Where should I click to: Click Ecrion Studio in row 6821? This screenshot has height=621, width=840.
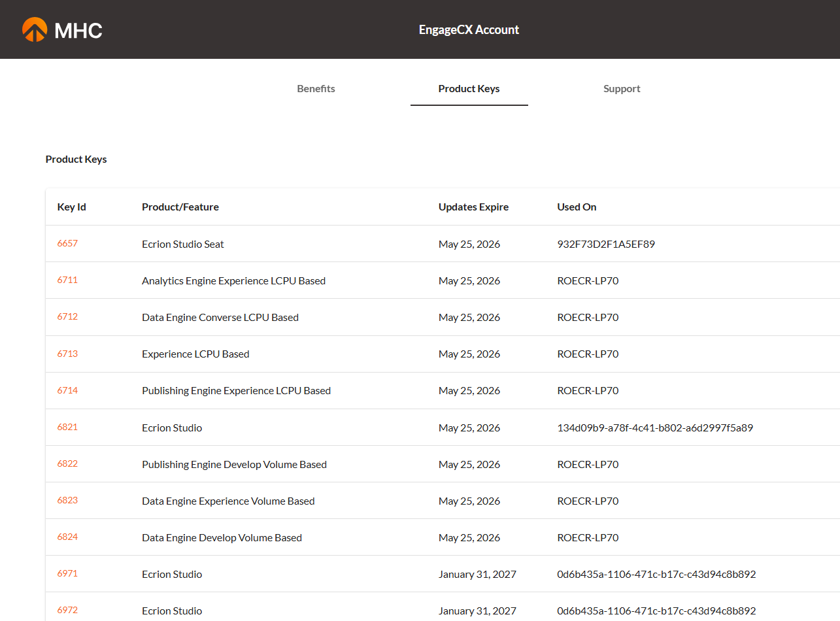[x=172, y=428]
